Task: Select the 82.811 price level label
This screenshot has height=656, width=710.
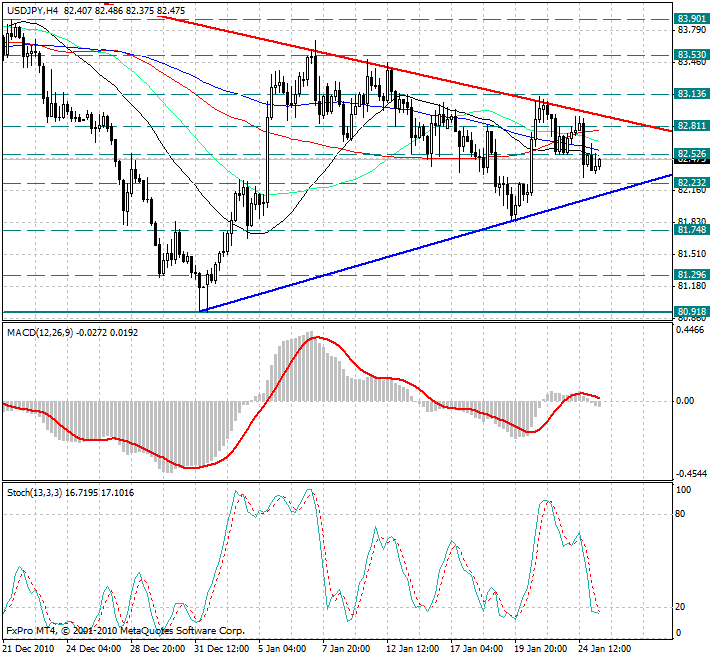Action: [x=691, y=126]
